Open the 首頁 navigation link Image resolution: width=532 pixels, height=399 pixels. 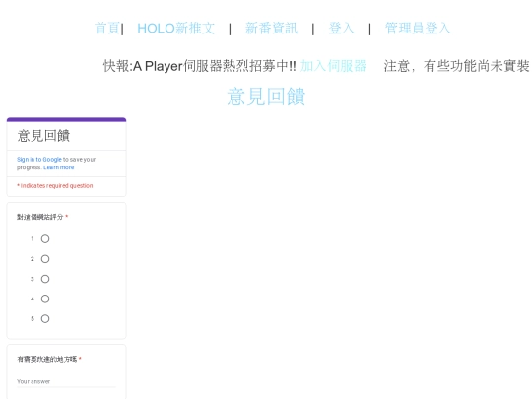[106, 29]
